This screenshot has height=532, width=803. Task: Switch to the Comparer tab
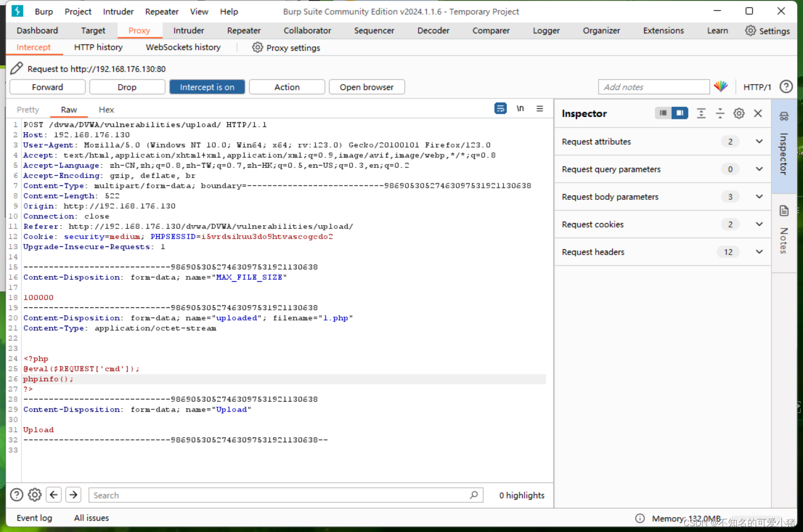click(491, 30)
